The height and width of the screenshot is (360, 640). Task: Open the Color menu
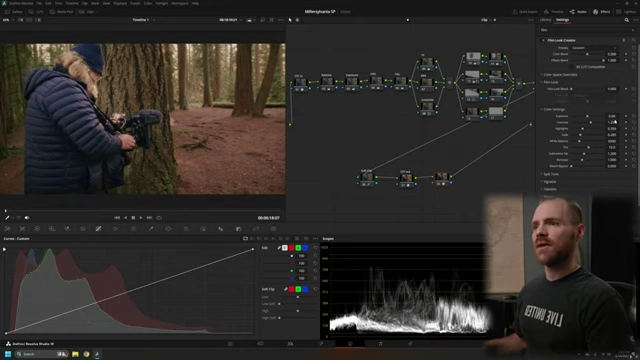tap(148, 3)
